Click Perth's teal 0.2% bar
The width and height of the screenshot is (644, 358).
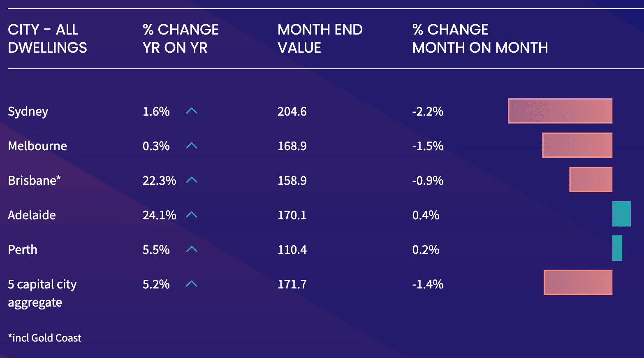pos(617,248)
